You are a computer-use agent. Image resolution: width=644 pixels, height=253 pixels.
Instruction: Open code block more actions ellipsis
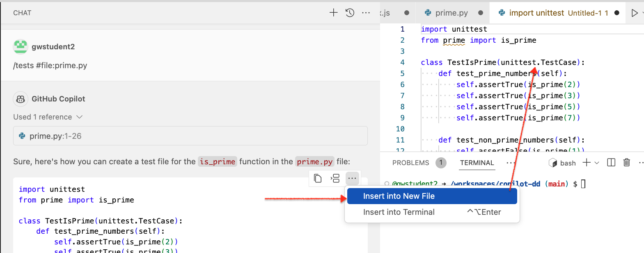352,178
